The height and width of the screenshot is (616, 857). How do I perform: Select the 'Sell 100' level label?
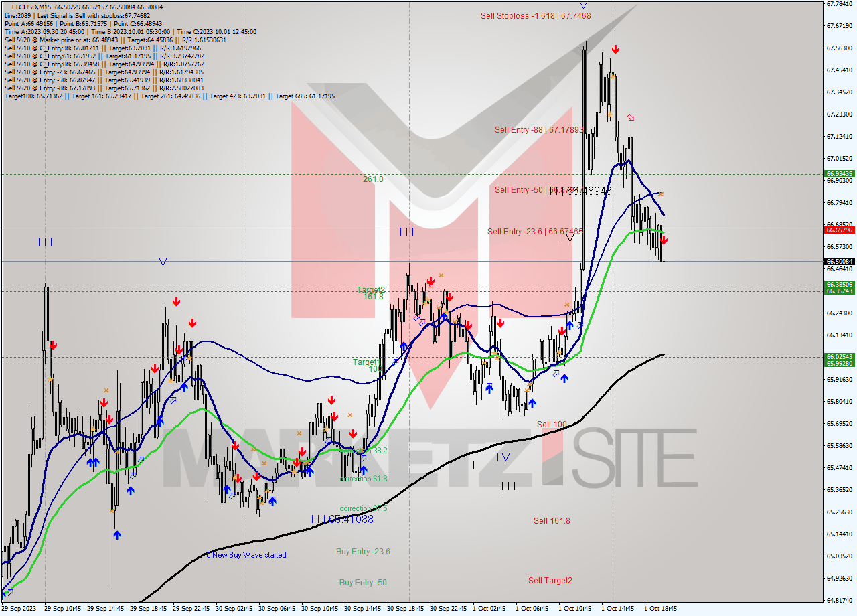[x=552, y=425]
